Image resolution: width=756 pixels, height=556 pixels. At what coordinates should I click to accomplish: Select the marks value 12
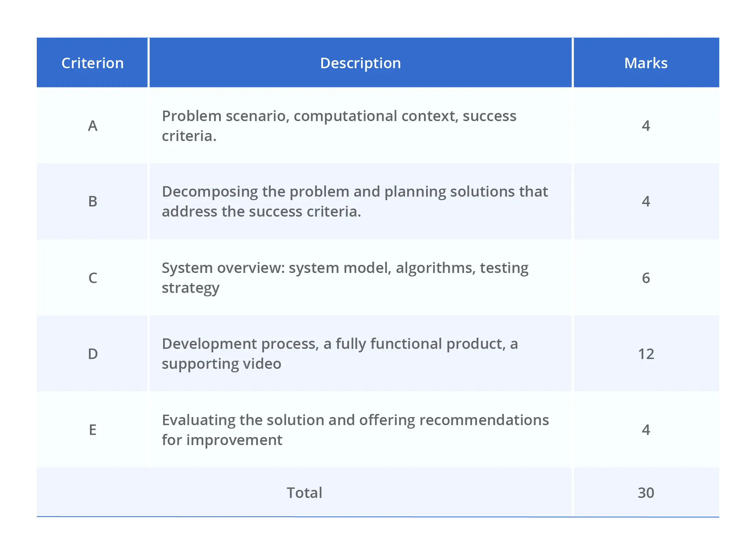point(646,354)
